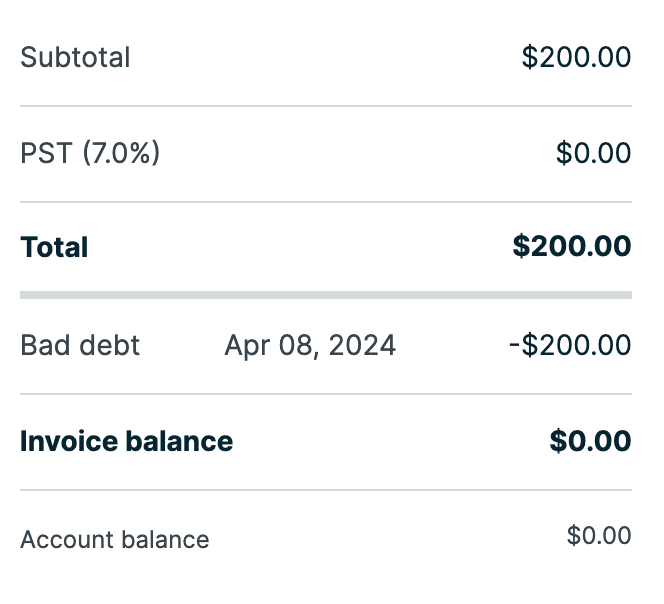Click the $200.00 subtotal amount
The image size is (664, 604).
(576, 57)
